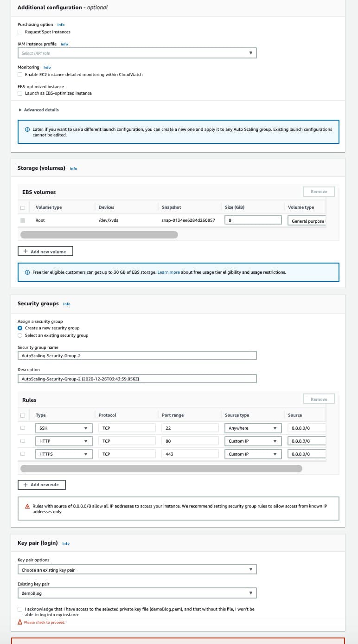358x644 pixels.
Task: Click the HTTP source field 0.0.0.0/0
Action: [x=307, y=441]
